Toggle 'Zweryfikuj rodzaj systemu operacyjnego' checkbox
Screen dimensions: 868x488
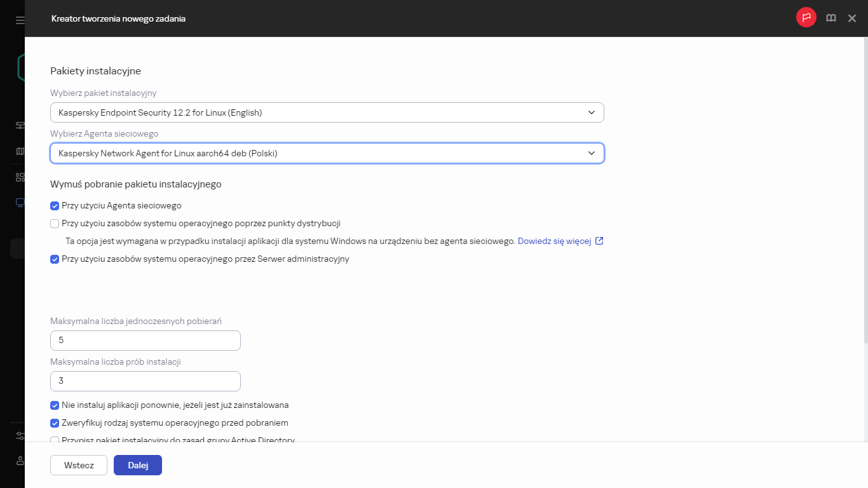click(x=55, y=423)
